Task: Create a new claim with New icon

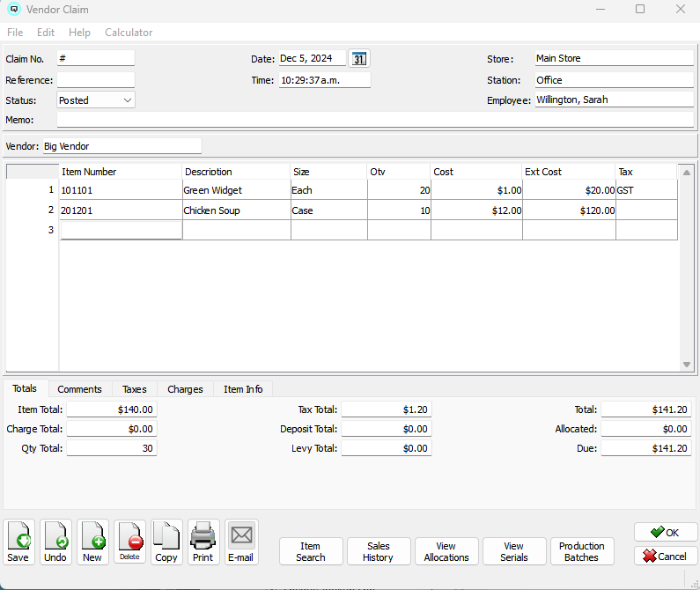Action: (x=92, y=542)
